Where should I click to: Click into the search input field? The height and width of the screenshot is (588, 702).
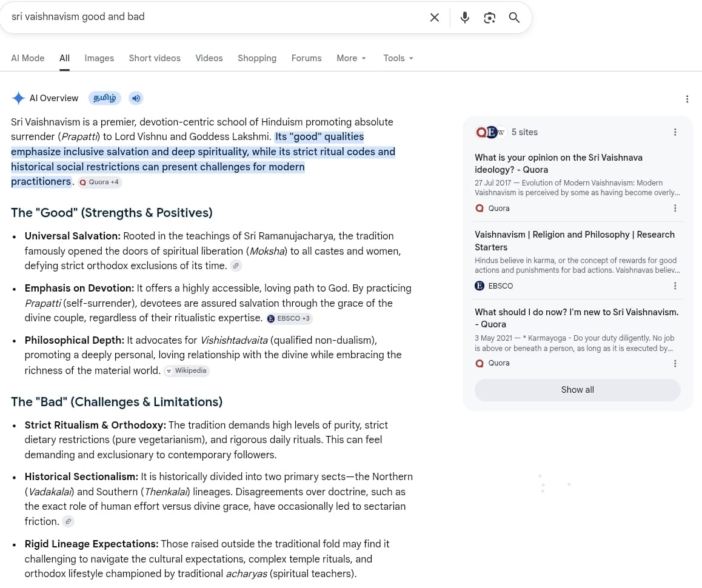coord(215,17)
